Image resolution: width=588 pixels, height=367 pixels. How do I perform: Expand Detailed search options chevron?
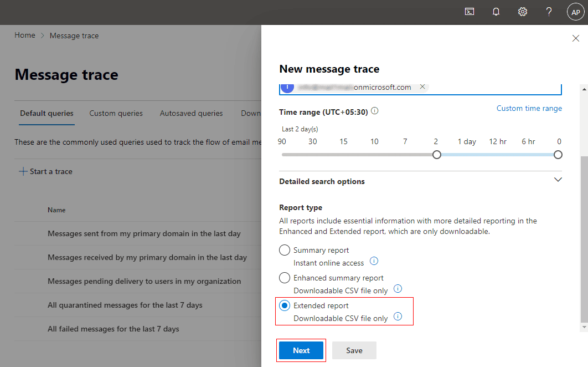[558, 180]
